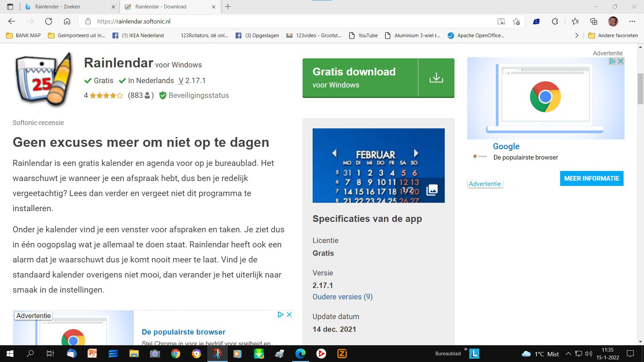
Task: Expand more favorites bar items chevron
Action: (x=577, y=36)
